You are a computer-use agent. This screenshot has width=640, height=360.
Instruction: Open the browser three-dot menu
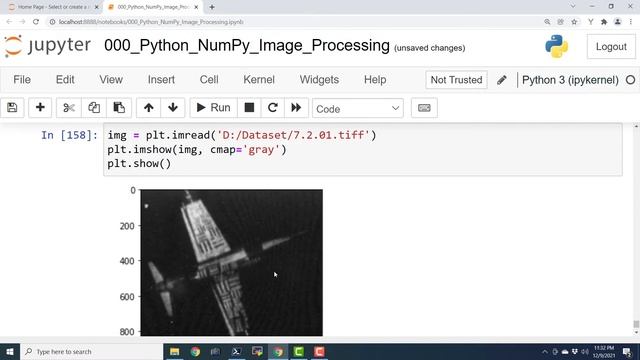click(631, 22)
